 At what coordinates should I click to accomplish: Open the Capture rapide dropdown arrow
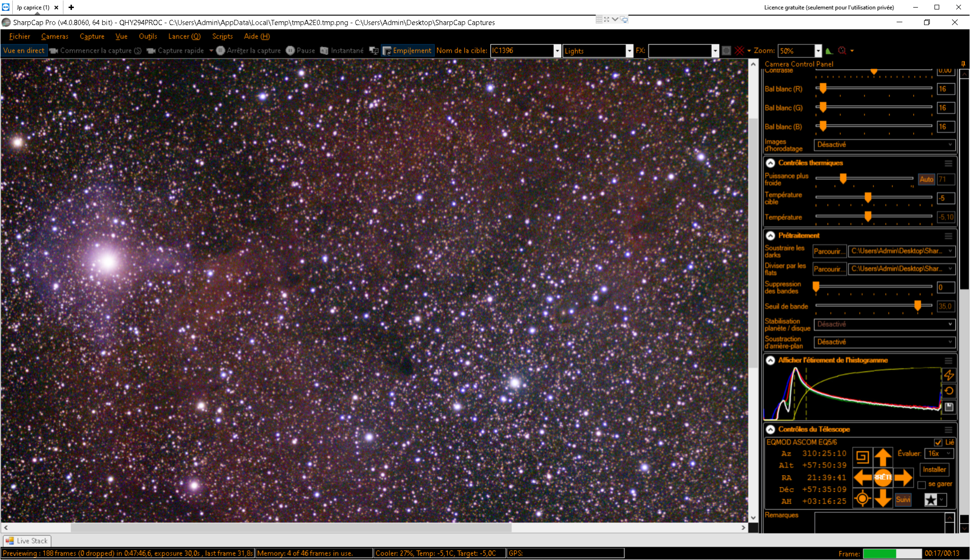click(211, 51)
